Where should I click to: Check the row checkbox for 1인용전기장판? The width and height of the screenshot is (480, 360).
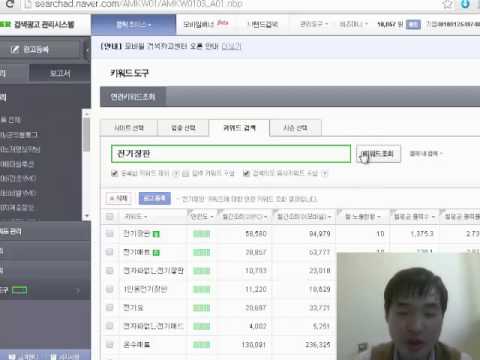click(x=109, y=289)
